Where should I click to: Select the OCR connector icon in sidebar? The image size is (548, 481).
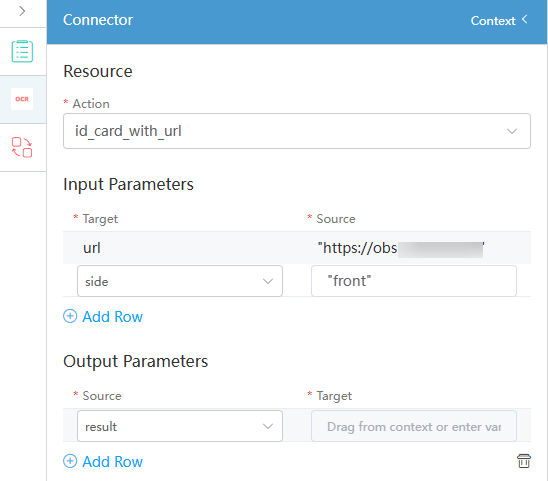[22, 99]
